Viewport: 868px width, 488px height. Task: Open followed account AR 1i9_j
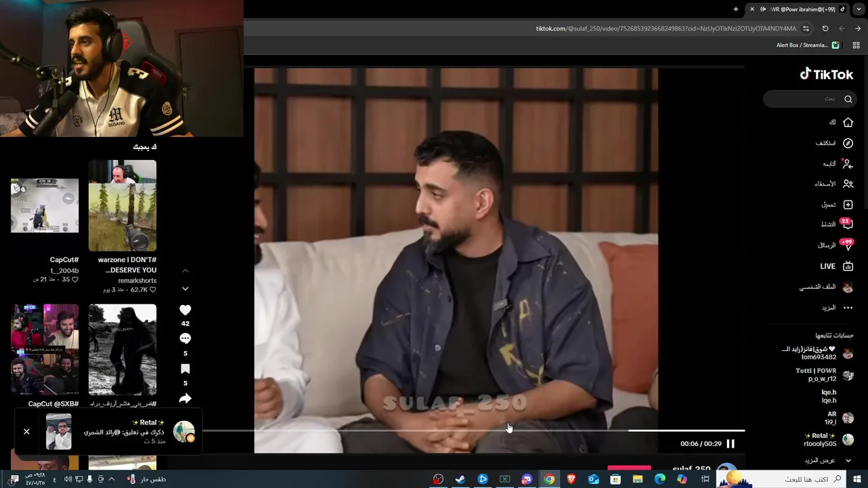(838, 418)
